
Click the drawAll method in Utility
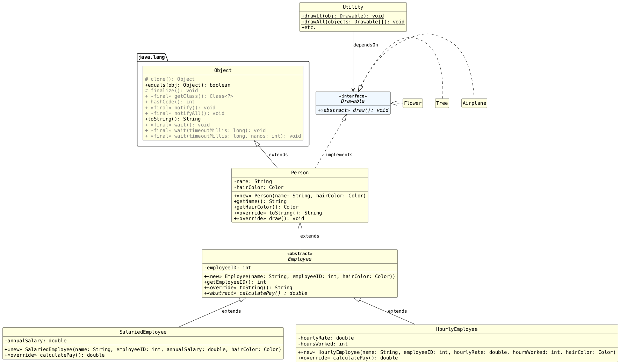(x=352, y=22)
